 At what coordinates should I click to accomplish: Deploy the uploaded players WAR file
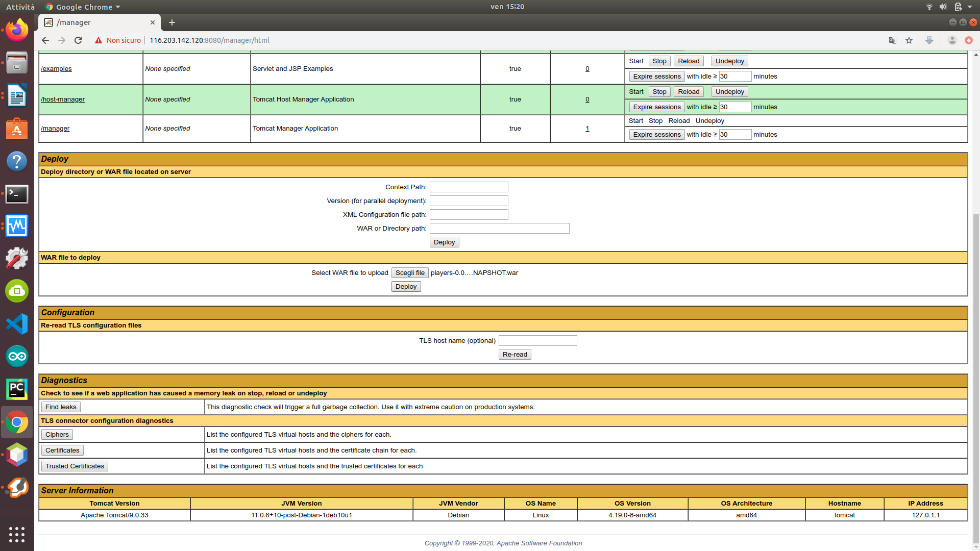click(406, 287)
